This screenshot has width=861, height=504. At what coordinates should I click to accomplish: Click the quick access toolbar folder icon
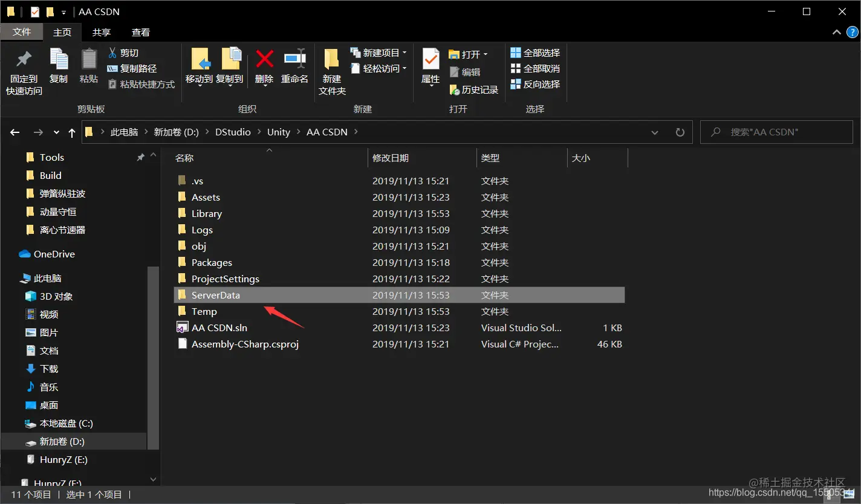(x=50, y=11)
